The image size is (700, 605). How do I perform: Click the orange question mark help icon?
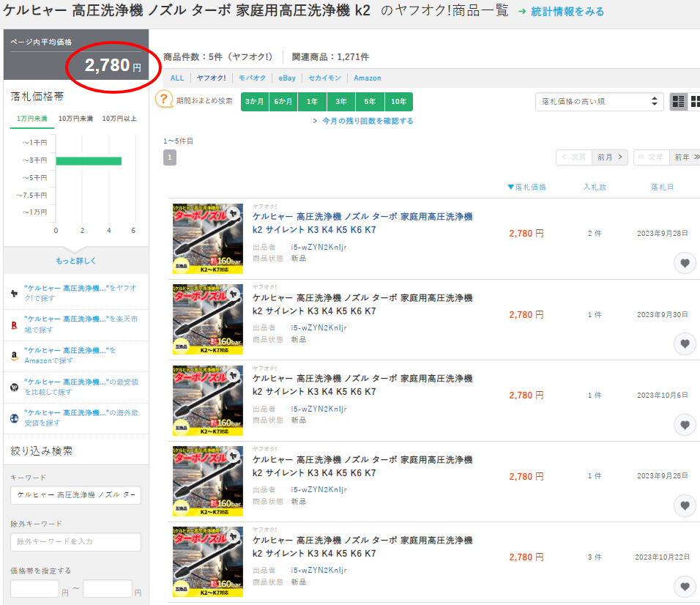pyautogui.click(x=165, y=100)
